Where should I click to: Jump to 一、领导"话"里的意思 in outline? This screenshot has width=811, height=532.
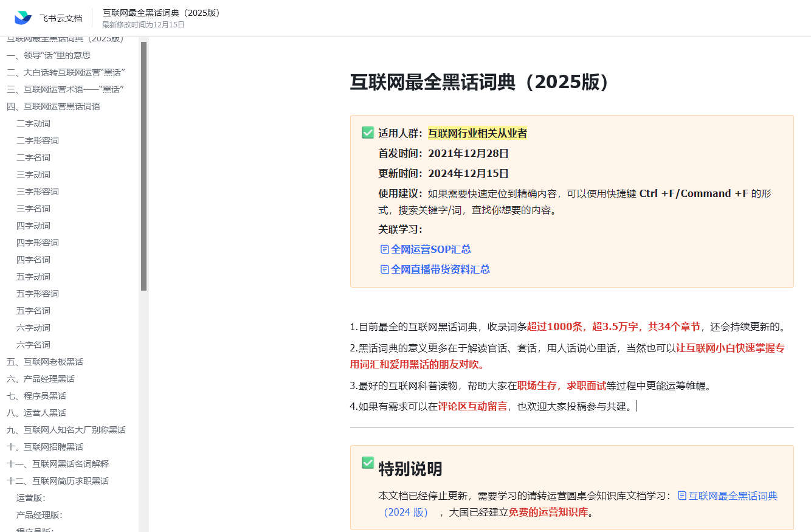tap(49, 55)
